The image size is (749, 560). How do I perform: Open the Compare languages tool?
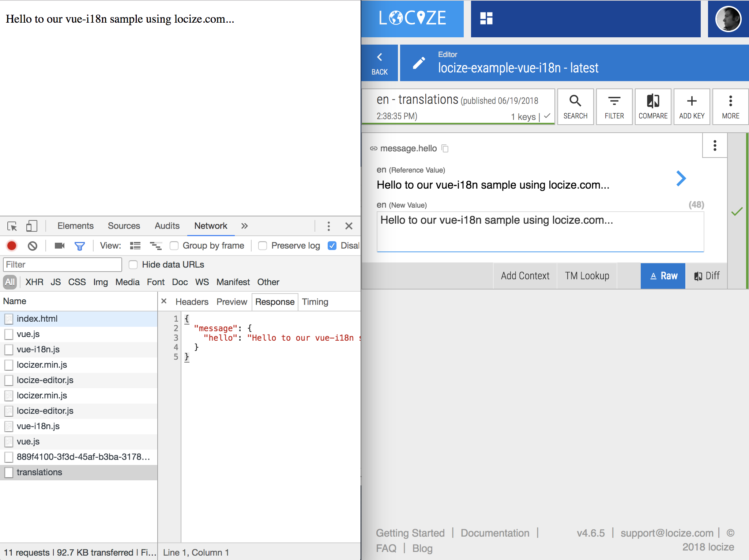pyautogui.click(x=653, y=107)
